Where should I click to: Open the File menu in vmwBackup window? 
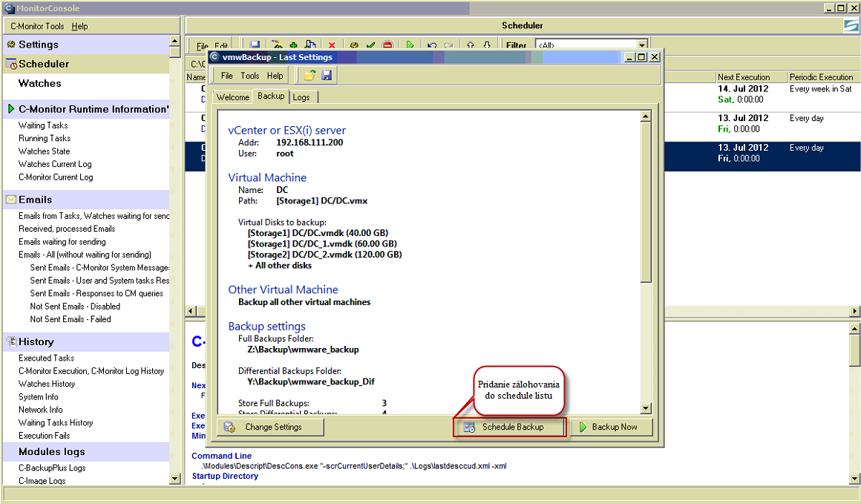(227, 76)
